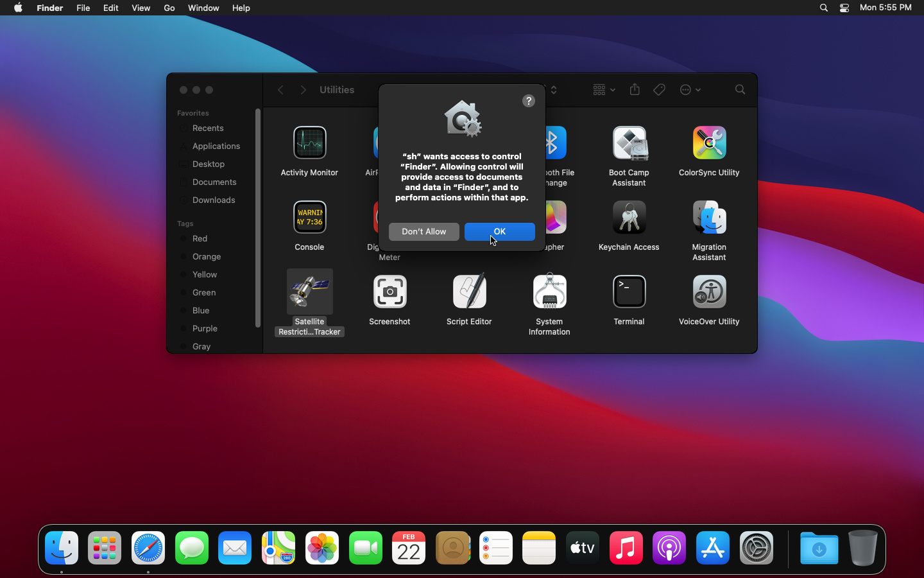Select the ColorSync Utility icon

709,143
